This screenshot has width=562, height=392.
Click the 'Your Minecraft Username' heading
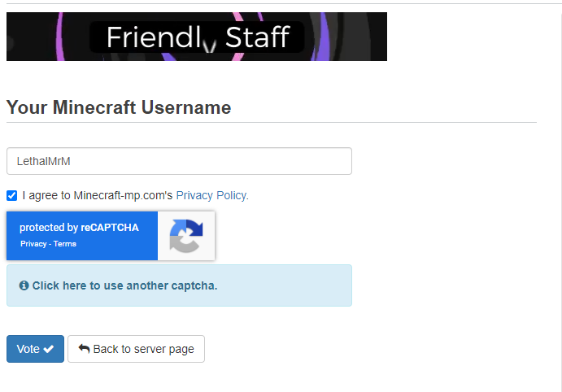(119, 107)
